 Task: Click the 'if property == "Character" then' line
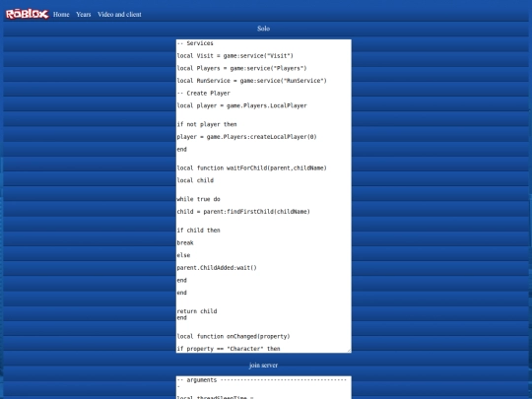coord(229,349)
